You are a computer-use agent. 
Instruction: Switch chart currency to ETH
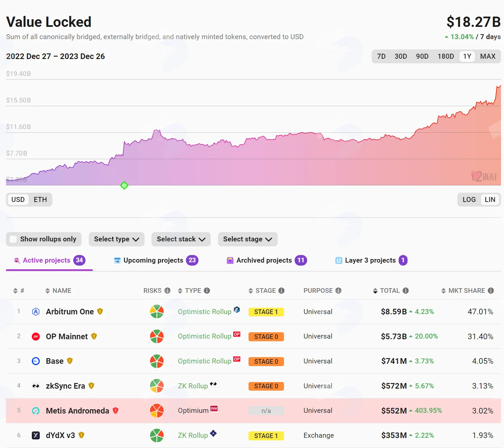click(40, 200)
